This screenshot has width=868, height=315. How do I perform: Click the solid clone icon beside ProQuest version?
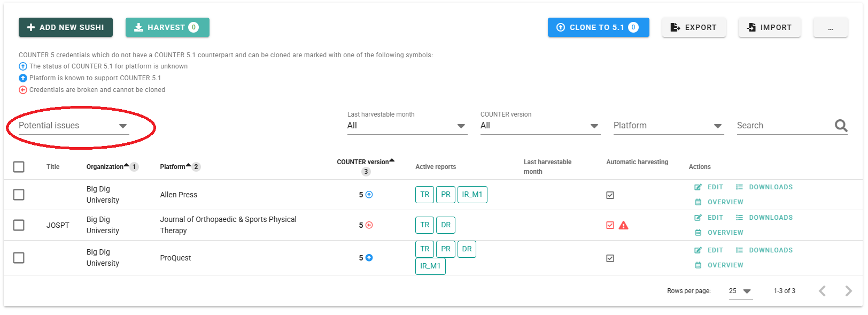pos(369,258)
